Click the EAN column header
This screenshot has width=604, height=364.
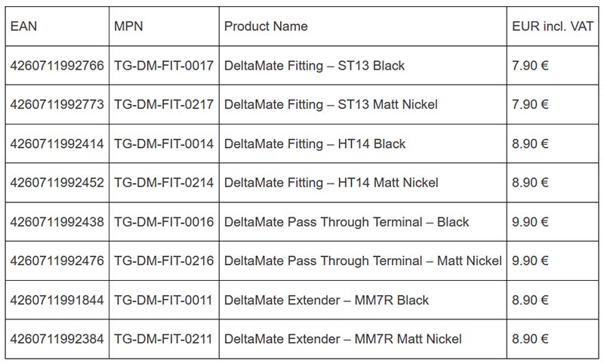pos(23,26)
